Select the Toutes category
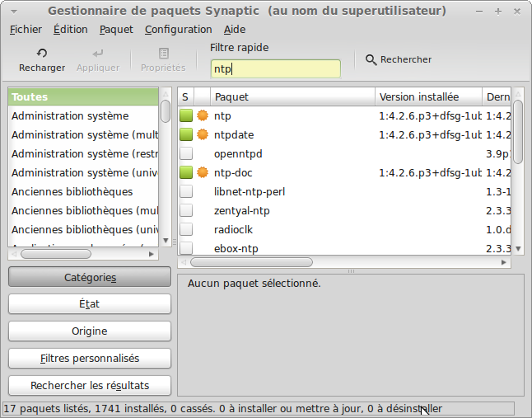Image resolution: width=532 pixels, height=418 pixels. click(83, 96)
